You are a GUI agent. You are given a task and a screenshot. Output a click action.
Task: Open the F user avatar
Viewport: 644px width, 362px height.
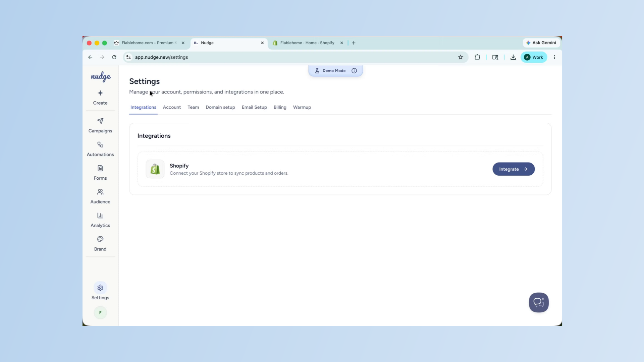click(100, 313)
